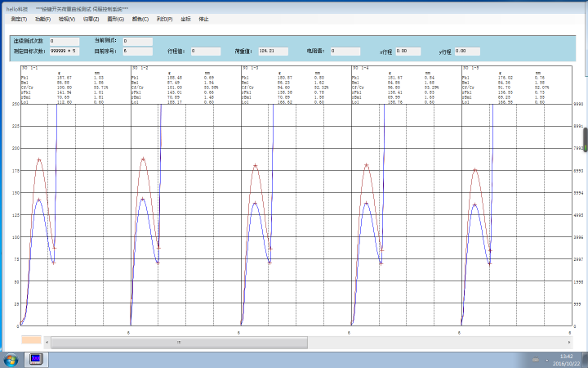The width and height of the screenshot is (588, 368).
Task: Open the 检视(V) menu
Action: (x=67, y=18)
